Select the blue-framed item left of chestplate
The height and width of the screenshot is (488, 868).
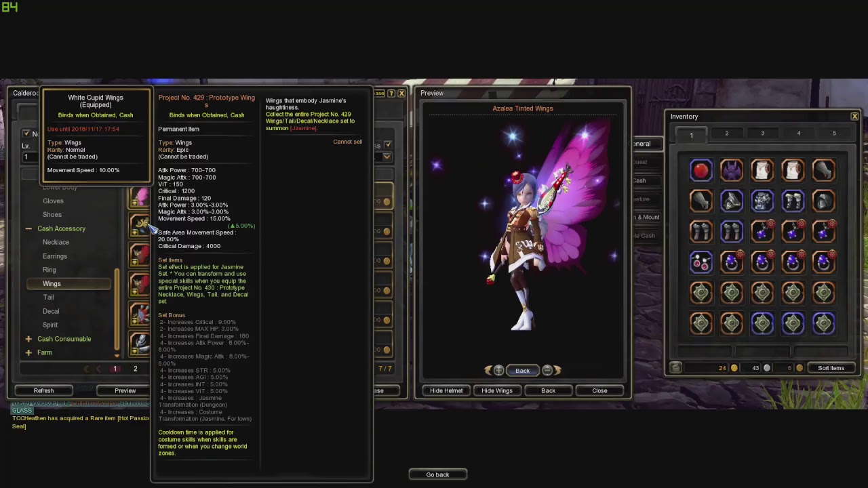click(x=732, y=201)
